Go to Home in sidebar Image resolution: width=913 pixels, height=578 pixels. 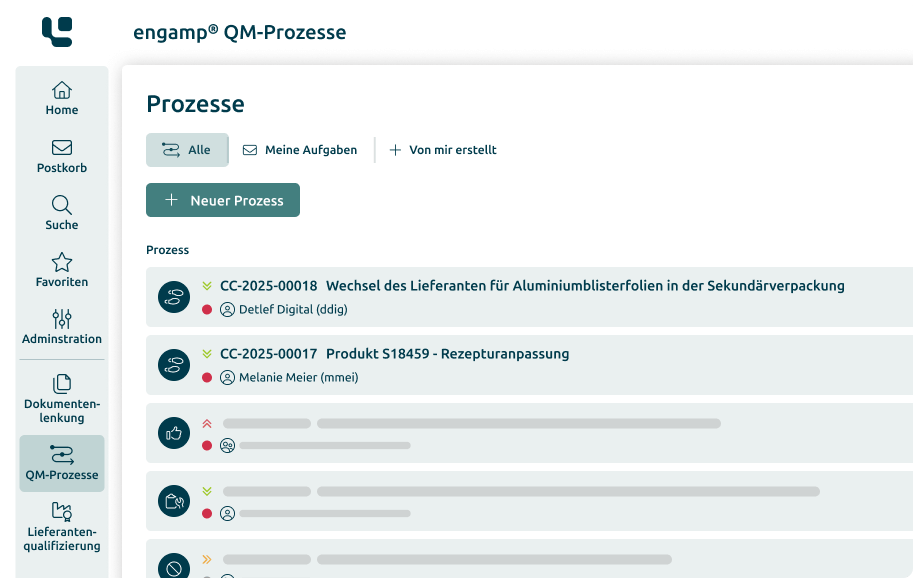click(62, 98)
